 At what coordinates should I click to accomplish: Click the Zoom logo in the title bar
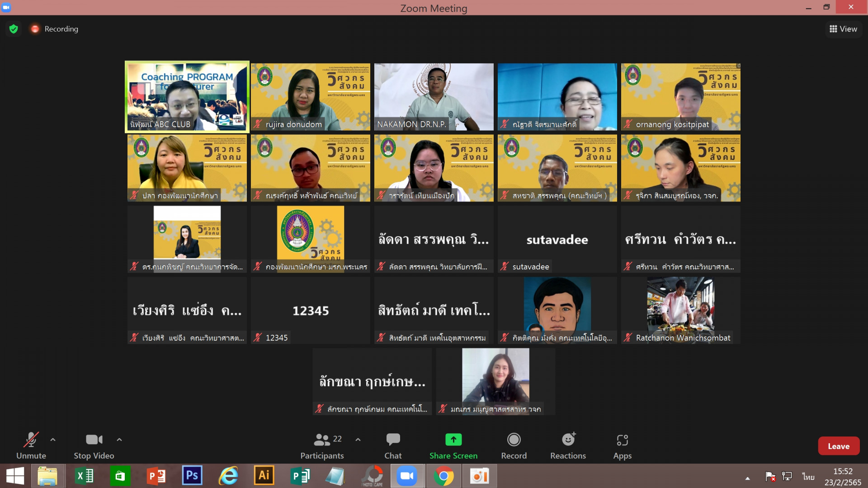click(6, 7)
